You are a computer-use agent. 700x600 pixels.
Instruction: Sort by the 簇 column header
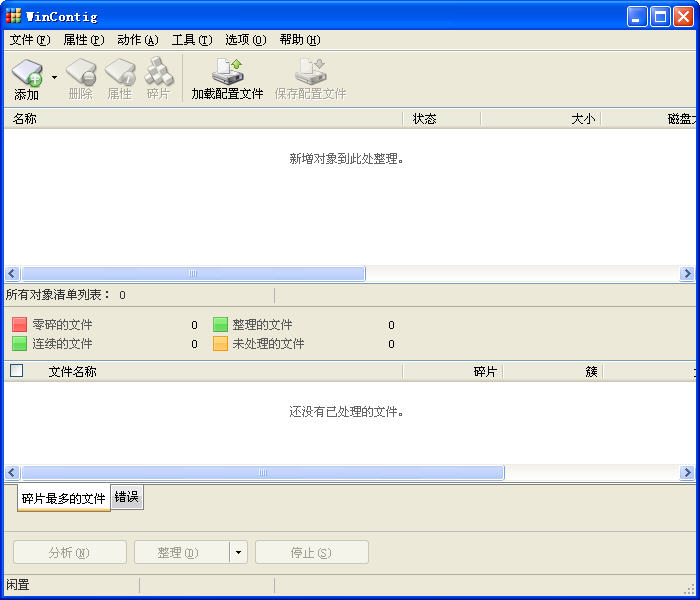553,371
